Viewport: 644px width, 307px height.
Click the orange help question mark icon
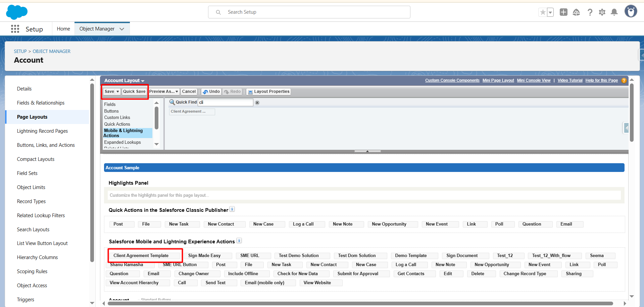click(624, 80)
